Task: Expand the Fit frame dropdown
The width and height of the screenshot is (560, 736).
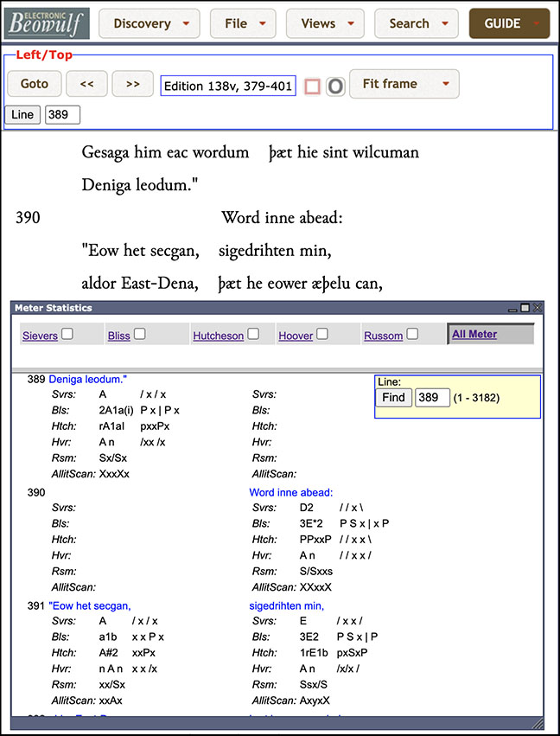Action: pos(404,84)
